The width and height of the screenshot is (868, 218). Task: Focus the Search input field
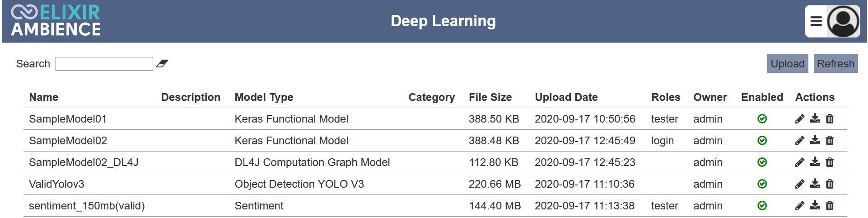tap(104, 64)
